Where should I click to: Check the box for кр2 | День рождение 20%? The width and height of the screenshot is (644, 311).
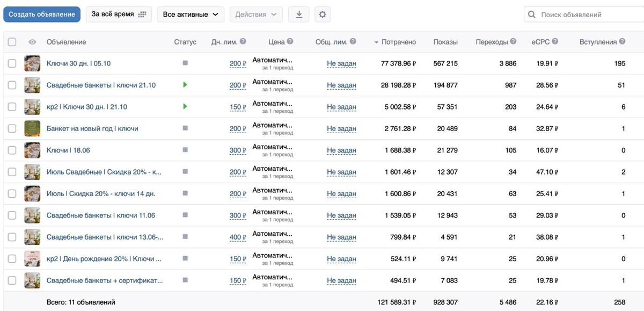coord(12,259)
